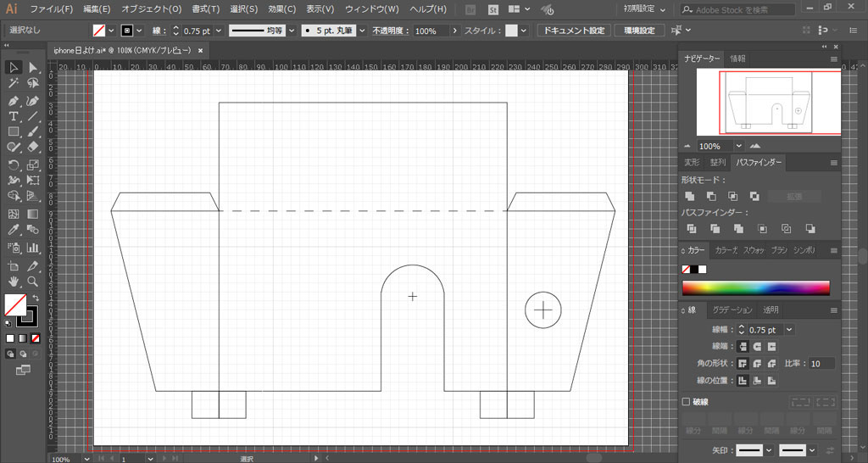Pick the Hand tool

[x=14, y=281]
